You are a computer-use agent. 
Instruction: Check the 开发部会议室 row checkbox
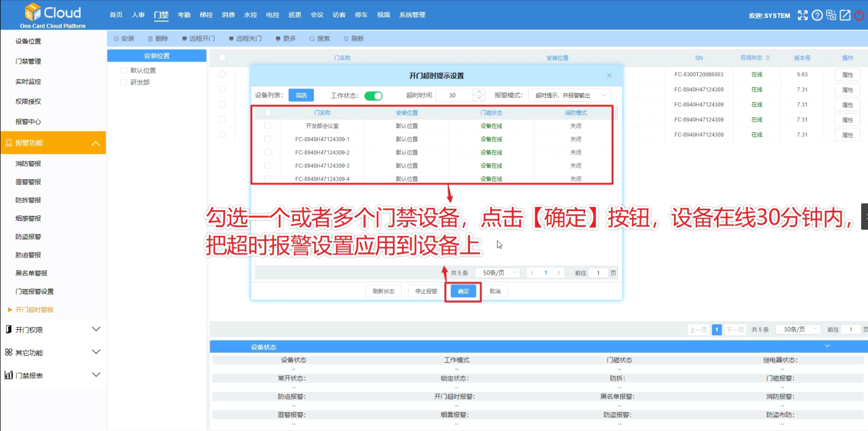click(x=268, y=126)
